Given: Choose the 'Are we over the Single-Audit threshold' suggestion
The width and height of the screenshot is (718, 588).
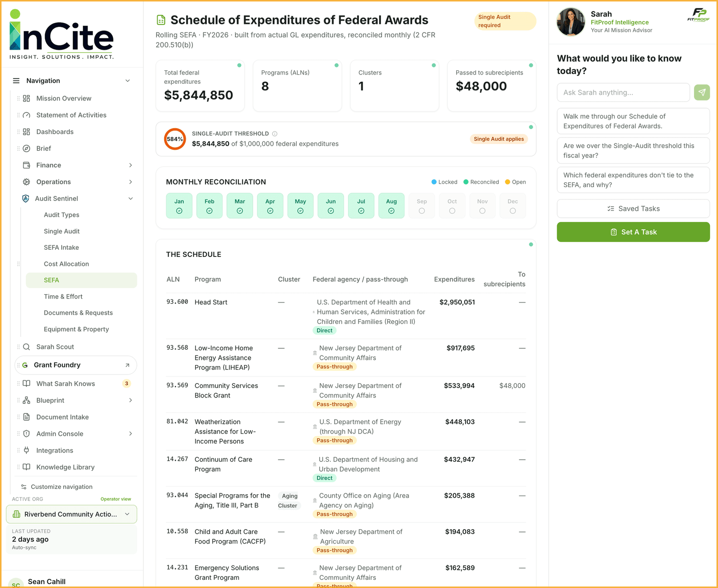Looking at the screenshot, I should click(633, 151).
